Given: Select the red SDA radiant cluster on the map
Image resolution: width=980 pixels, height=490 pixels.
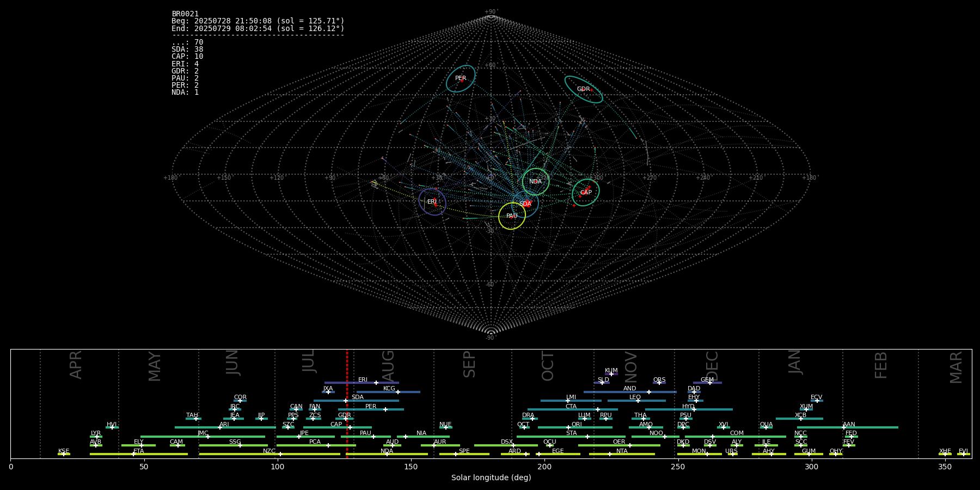Looking at the screenshot, I should [526, 204].
